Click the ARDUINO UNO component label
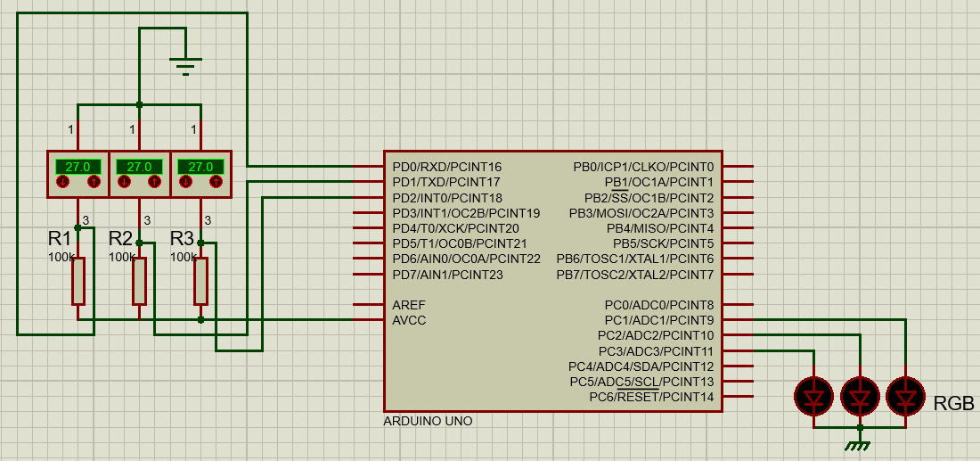This screenshot has width=980, height=461. click(429, 422)
